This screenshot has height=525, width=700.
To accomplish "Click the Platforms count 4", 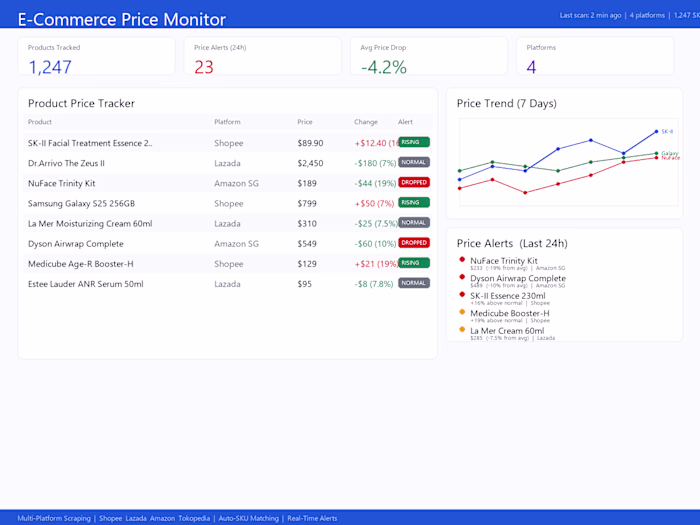I will [x=531, y=67].
